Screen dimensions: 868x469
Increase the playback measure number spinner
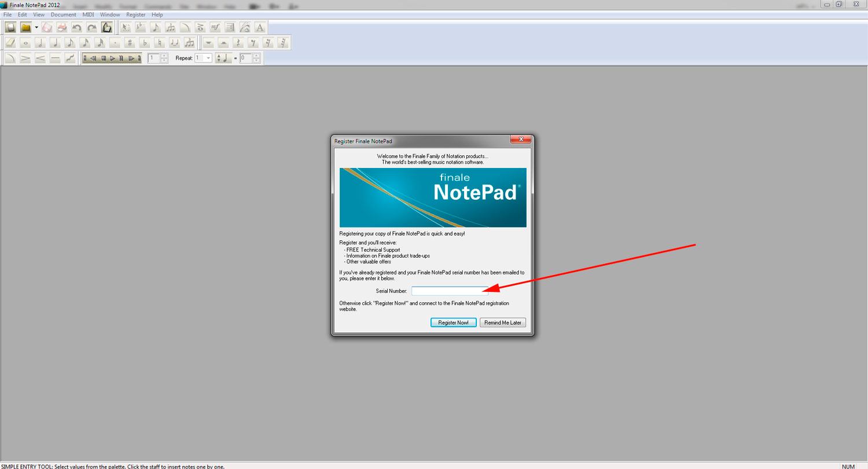(x=164, y=56)
